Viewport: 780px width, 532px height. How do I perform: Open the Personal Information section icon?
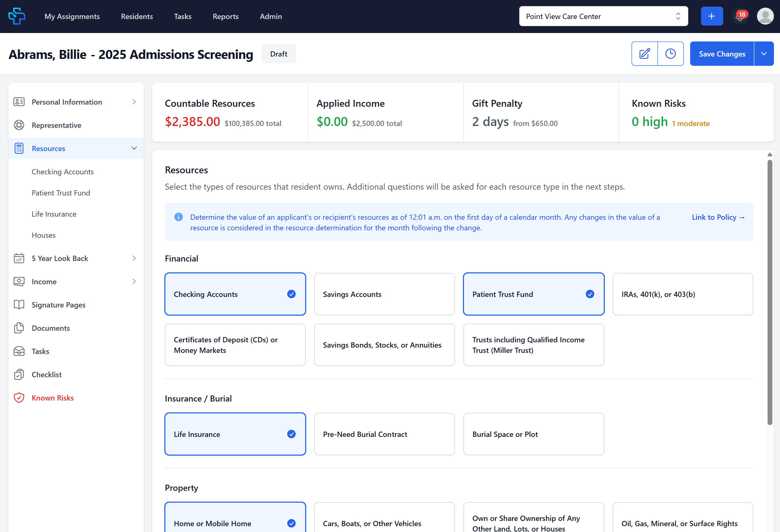pyautogui.click(x=19, y=102)
